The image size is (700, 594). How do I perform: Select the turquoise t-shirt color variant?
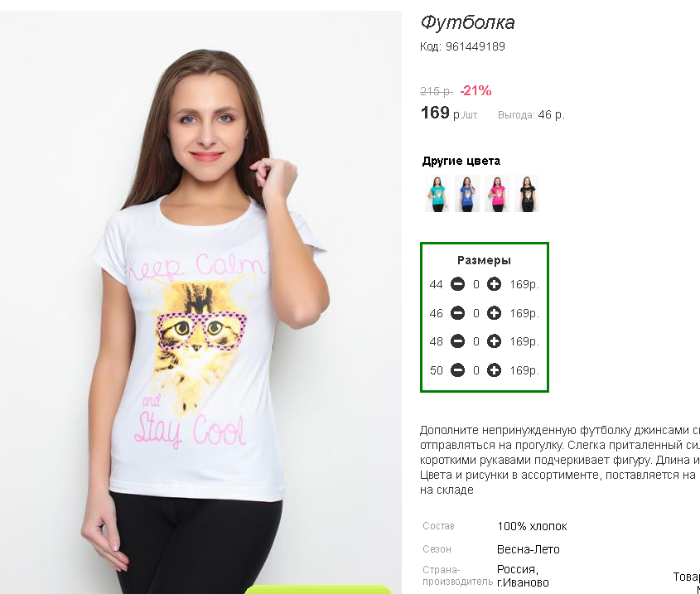pyautogui.click(x=437, y=193)
